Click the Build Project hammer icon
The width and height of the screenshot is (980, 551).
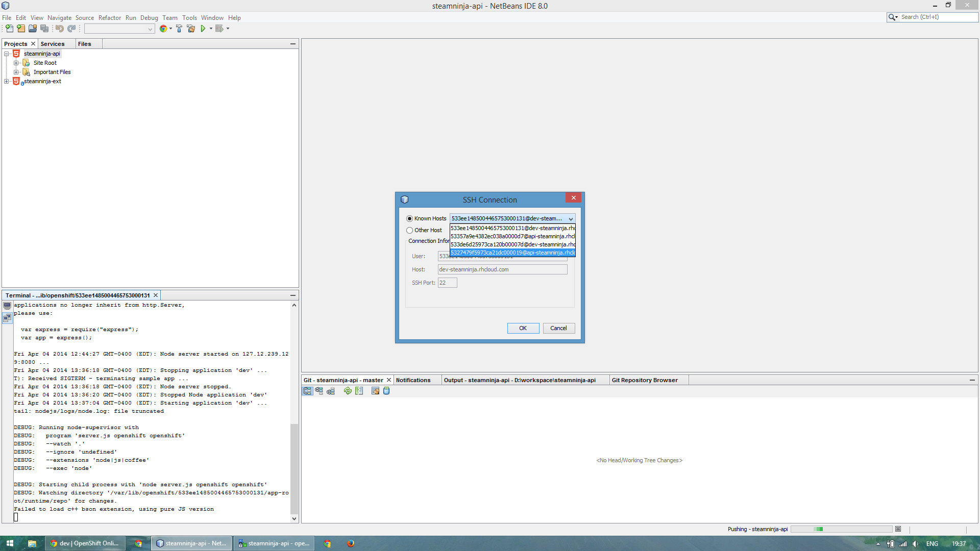coord(179,29)
